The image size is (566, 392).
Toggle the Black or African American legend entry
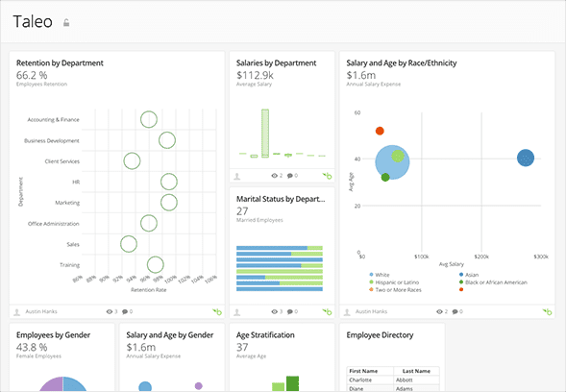click(x=493, y=282)
